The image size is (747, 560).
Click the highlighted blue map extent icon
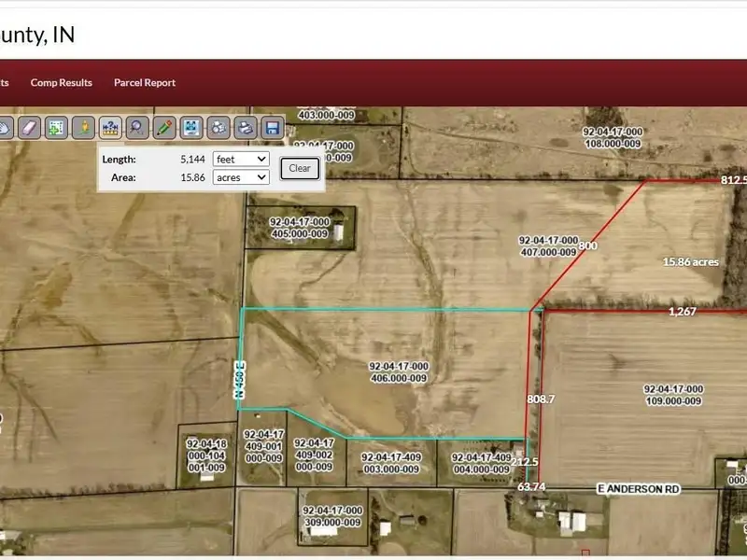191,127
